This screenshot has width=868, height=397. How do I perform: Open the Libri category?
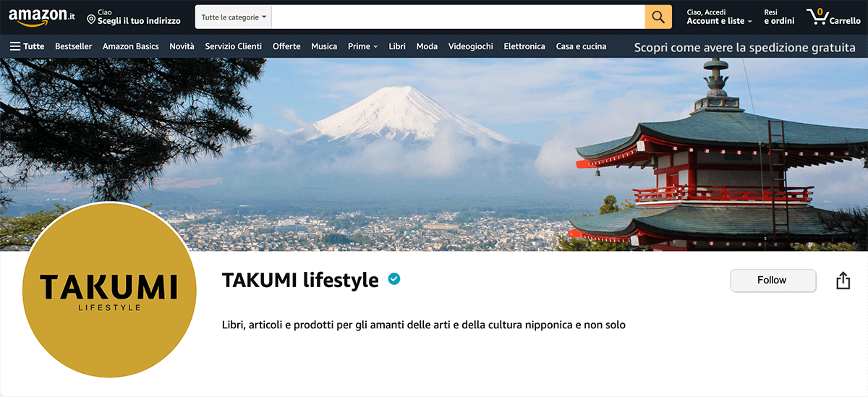397,46
